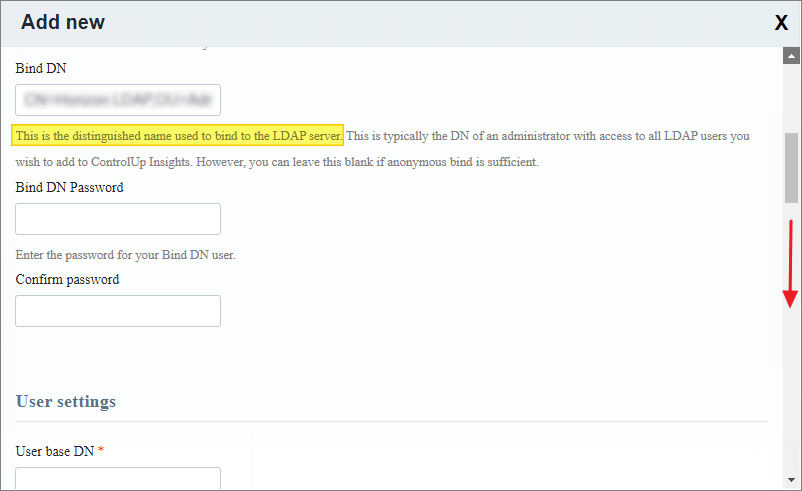Focus the User base DN field
Viewport: 802px width, 491px height.
[118, 478]
